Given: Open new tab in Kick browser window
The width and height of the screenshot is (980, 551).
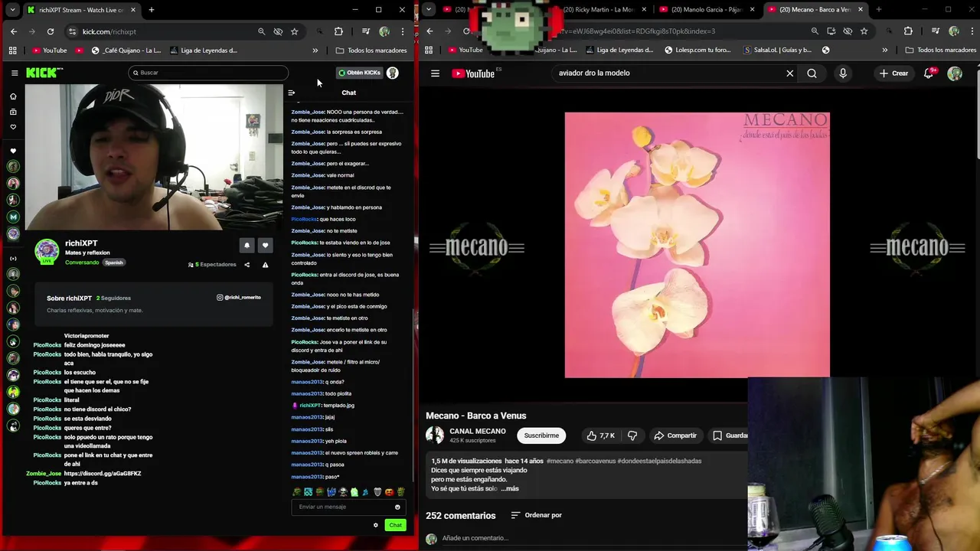Looking at the screenshot, I should (x=152, y=10).
